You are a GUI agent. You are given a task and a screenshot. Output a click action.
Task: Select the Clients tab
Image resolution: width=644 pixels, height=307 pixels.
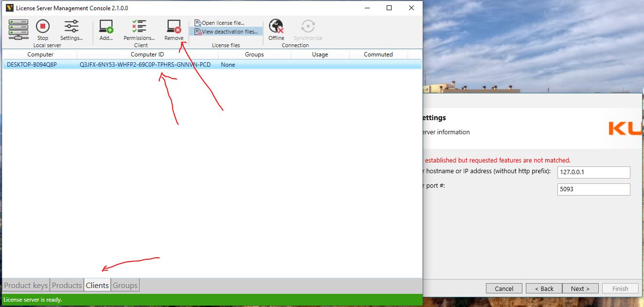point(97,286)
